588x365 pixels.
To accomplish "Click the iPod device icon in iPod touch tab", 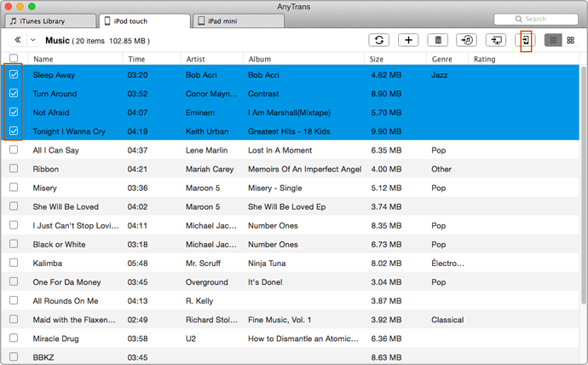I will click(107, 20).
